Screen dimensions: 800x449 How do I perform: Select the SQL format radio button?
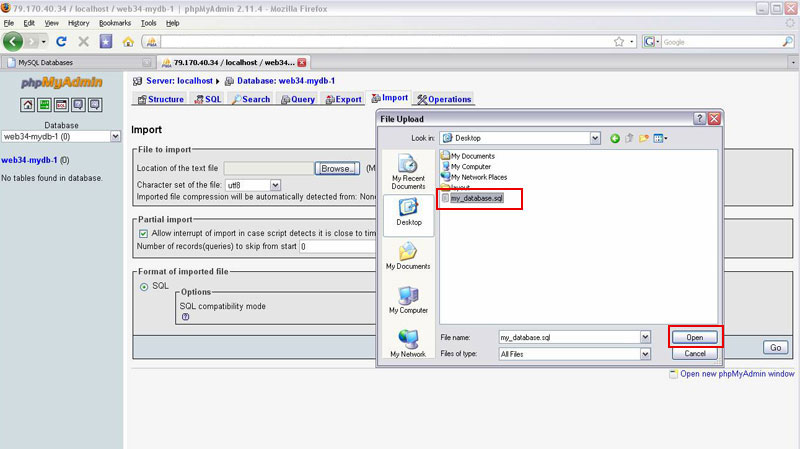(144, 287)
